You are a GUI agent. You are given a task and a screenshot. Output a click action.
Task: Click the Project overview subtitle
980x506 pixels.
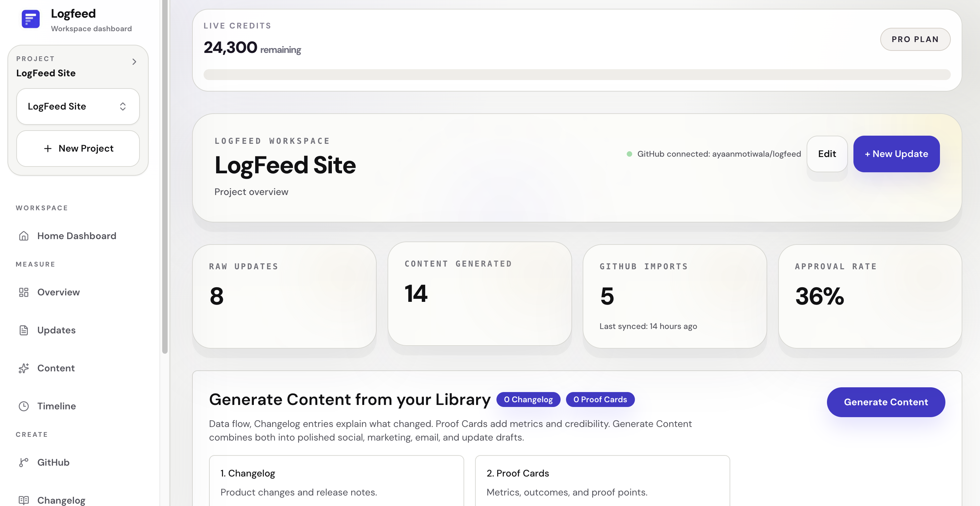click(x=251, y=192)
